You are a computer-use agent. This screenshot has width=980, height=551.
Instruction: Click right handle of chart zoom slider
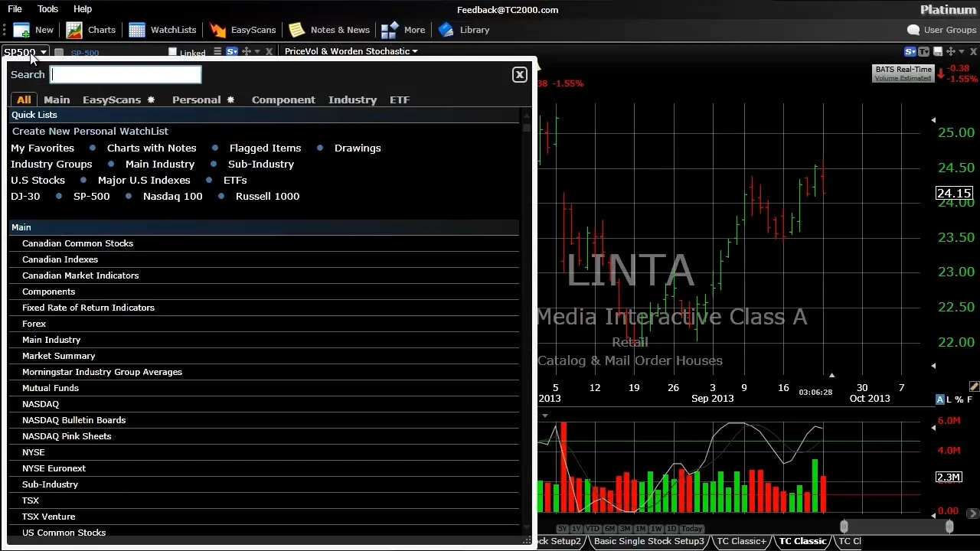click(x=949, y=527)
